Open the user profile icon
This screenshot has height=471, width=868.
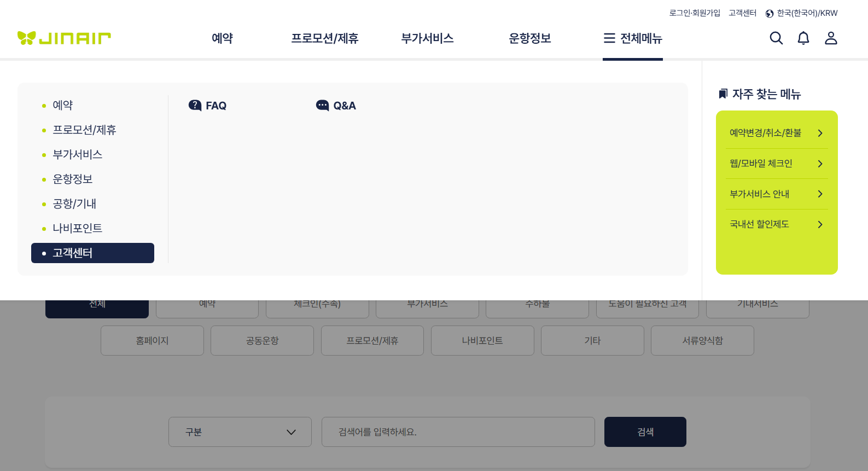coord(831,38)
